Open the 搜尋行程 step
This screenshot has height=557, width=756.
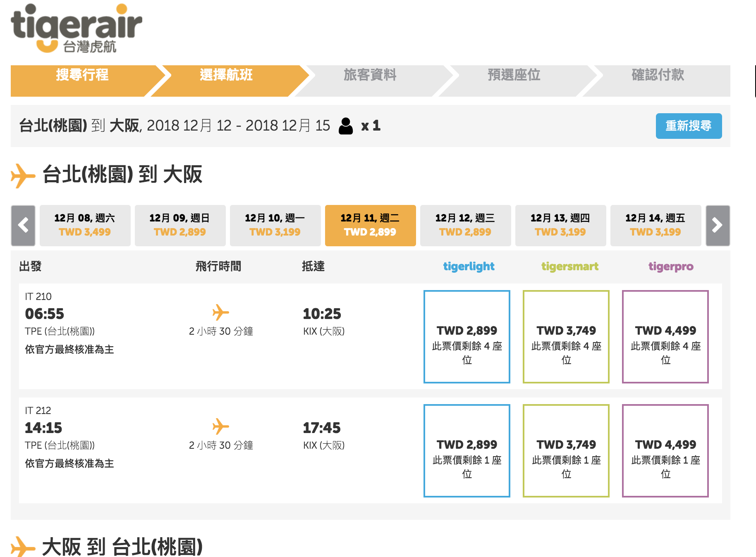click(83, 81)
